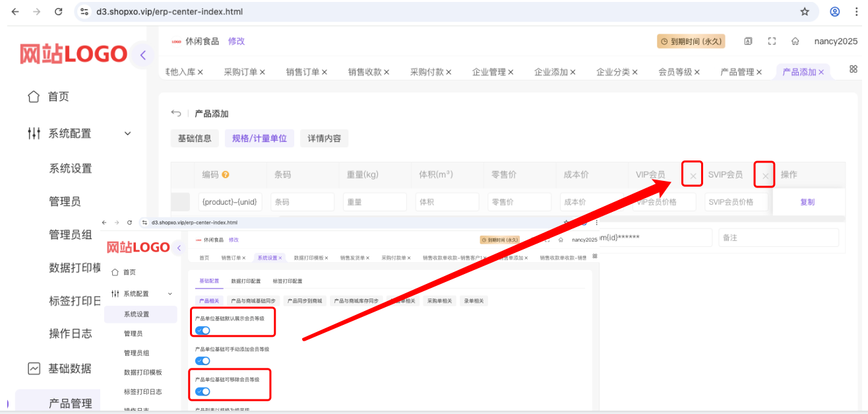Choose 采购单相关 in the inset
Screen dimensions: 868x414
pos(441,301)
